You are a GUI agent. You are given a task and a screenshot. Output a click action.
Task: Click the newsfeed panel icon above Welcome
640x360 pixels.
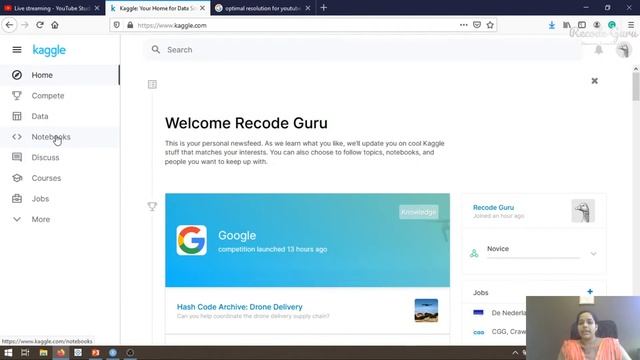(152, 84)
